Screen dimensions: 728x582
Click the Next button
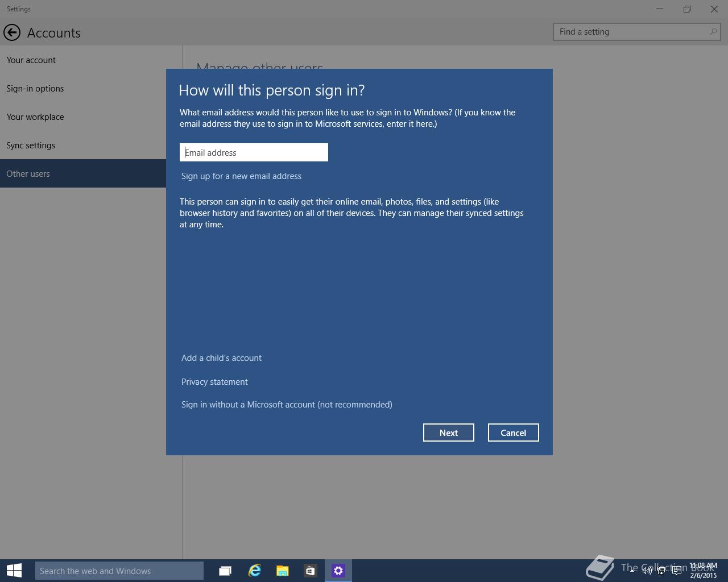449,433
